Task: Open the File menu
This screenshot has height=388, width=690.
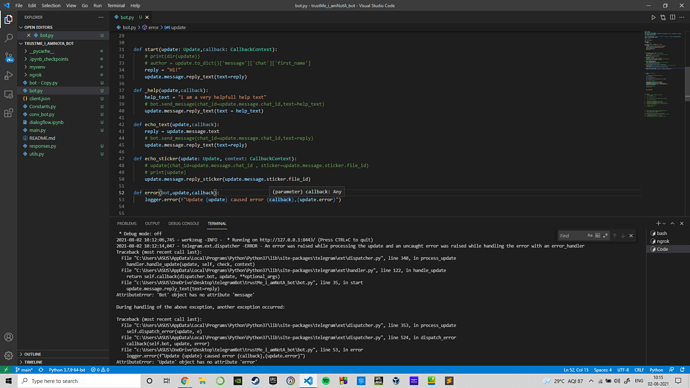Action: point(18,6)
